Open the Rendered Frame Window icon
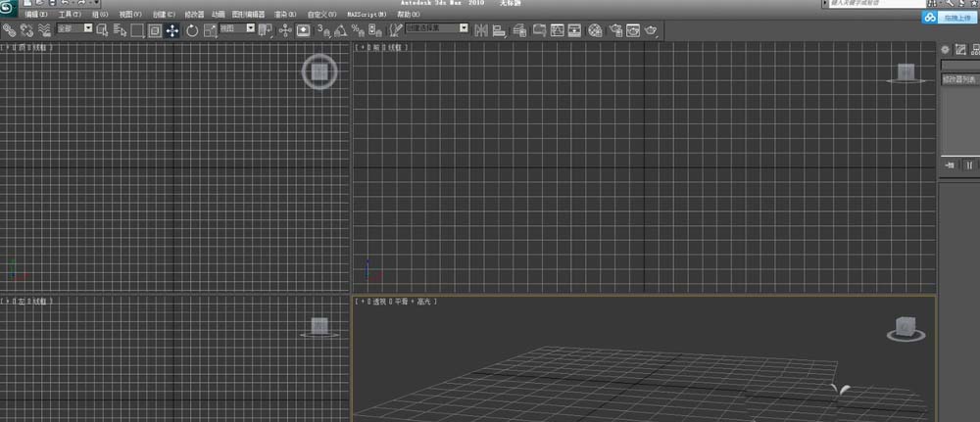Viewport: 980px width, 422px height. [633, 30]
